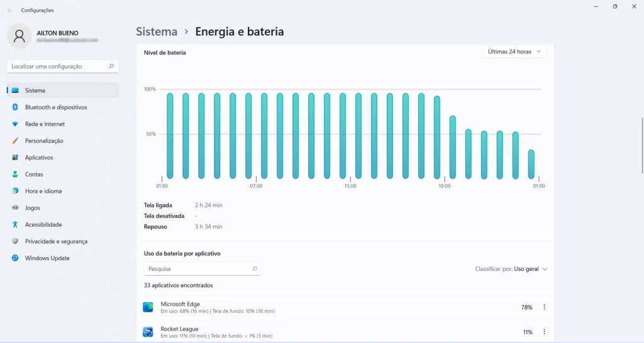Go to Personalização settings

pyautogui.click(x=44, y=141)
